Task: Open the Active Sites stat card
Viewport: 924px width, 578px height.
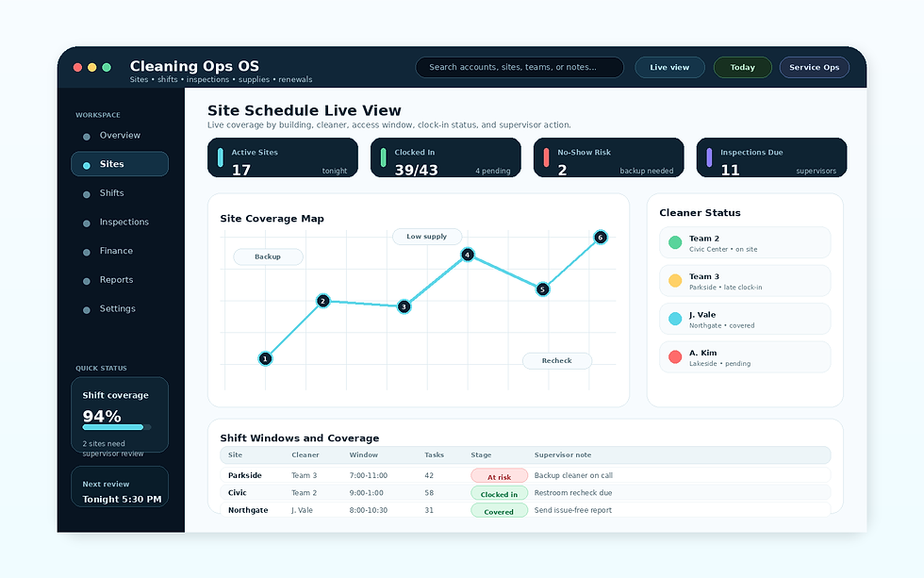Action: tap(283, 157)
